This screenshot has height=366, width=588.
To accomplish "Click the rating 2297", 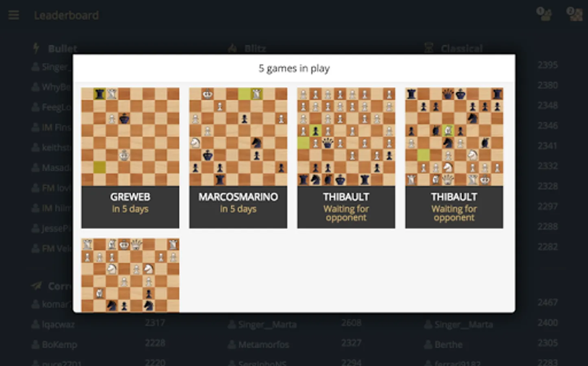I will (548, 207).
